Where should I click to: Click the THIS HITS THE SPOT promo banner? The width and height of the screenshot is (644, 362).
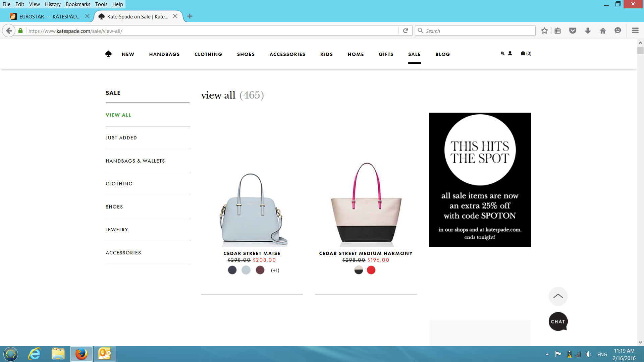(x=480, y=180)
